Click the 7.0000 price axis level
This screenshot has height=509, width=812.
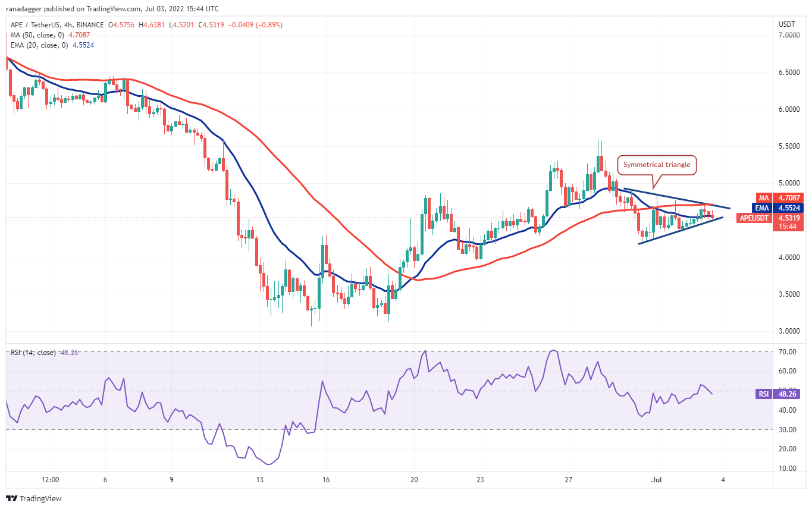pos(790,36)
